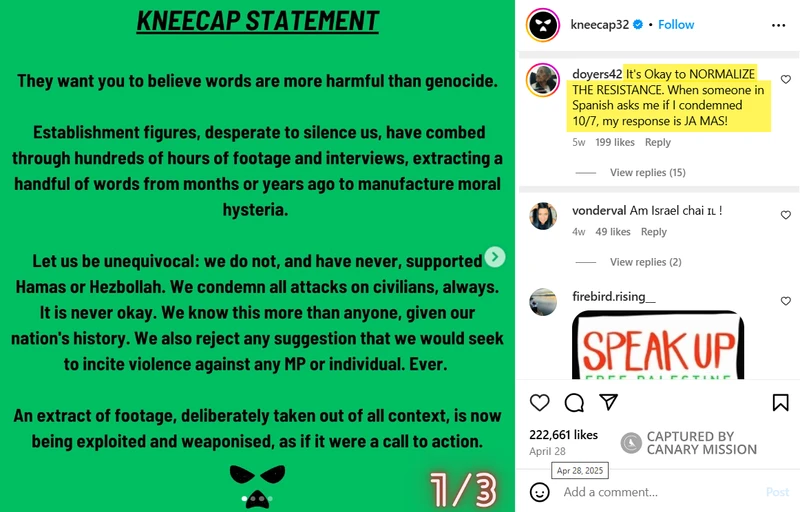Open kneecap32 profile picture
800x512 pixels.
point(543,24)
